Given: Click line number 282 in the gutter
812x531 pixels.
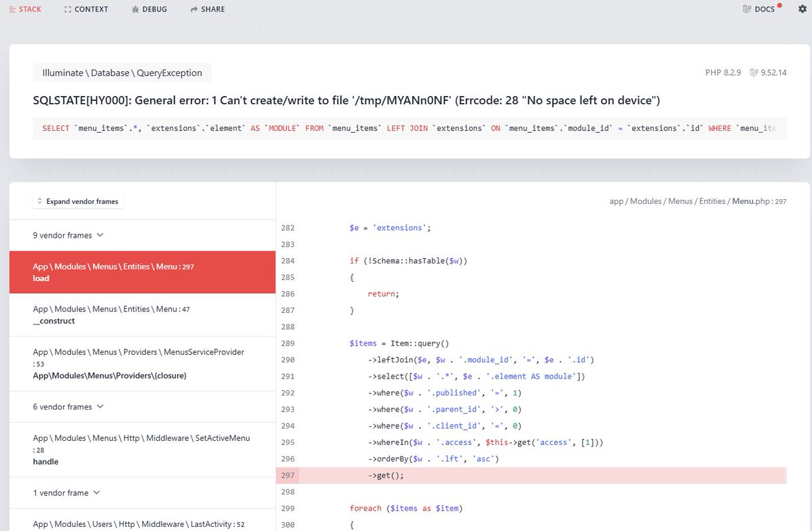Looking at the screenshot, I should [288, 228].
